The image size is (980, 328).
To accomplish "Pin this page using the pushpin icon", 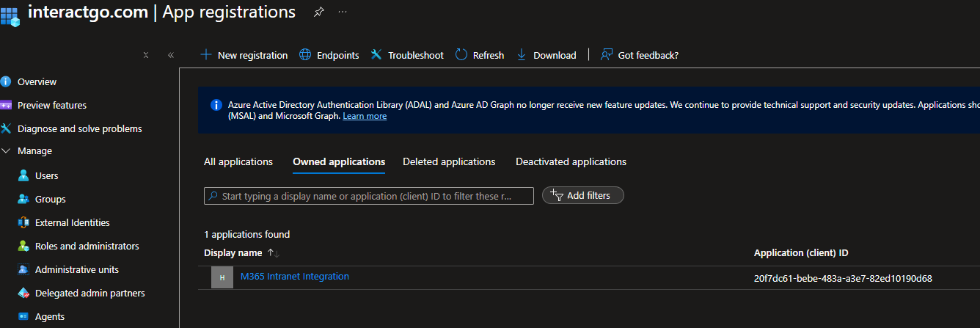I will click(318, 12).
